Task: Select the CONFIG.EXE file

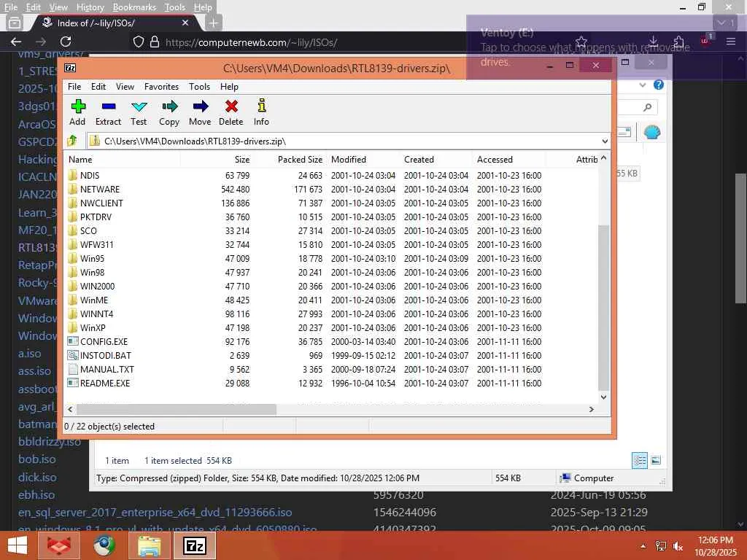Action: 104,341
